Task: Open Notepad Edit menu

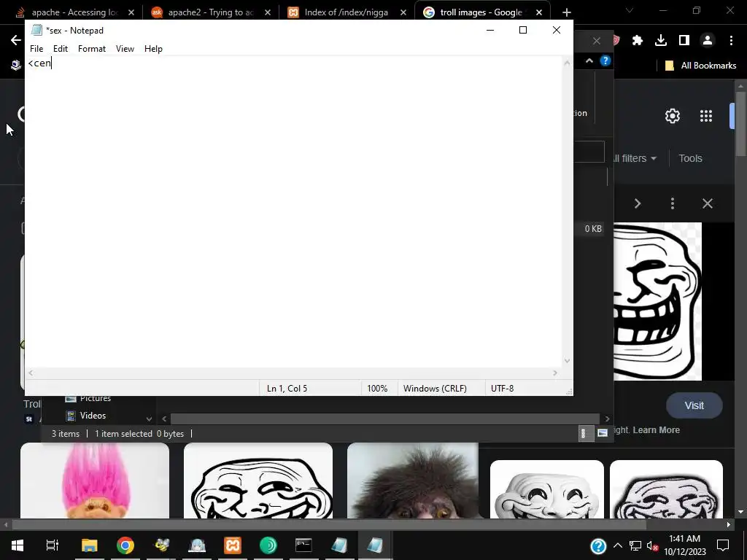Action: (x=61, y=49)
